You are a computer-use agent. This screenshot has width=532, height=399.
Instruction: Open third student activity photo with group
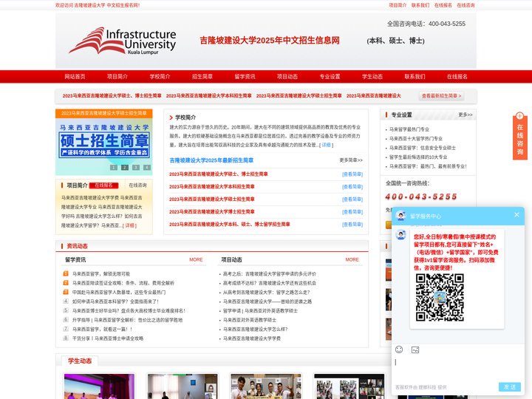266,386
